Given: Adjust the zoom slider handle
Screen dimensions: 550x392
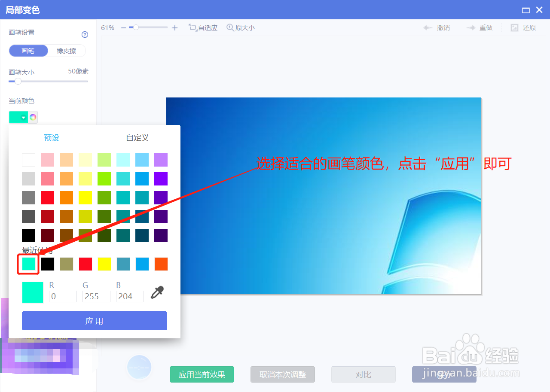Looking at the screenshot, I should (136, 27).
